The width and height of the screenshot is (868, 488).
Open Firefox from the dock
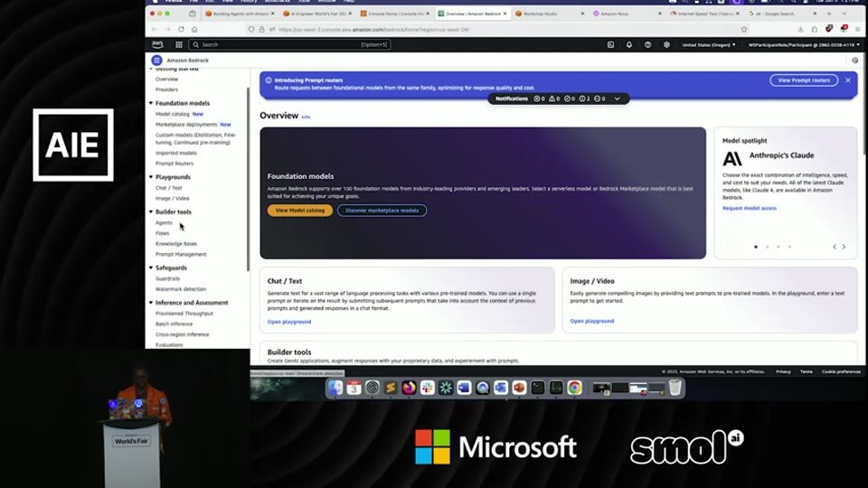click(409, 388)
